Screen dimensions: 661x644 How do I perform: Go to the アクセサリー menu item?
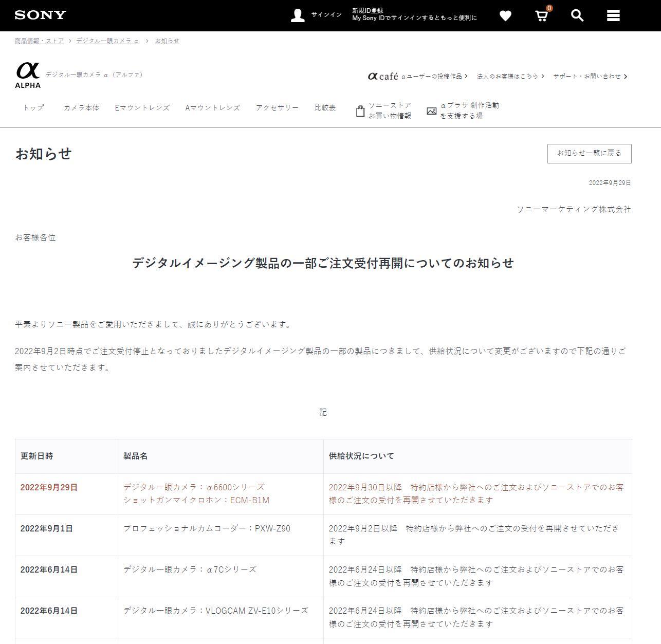(x=277, y=107)
